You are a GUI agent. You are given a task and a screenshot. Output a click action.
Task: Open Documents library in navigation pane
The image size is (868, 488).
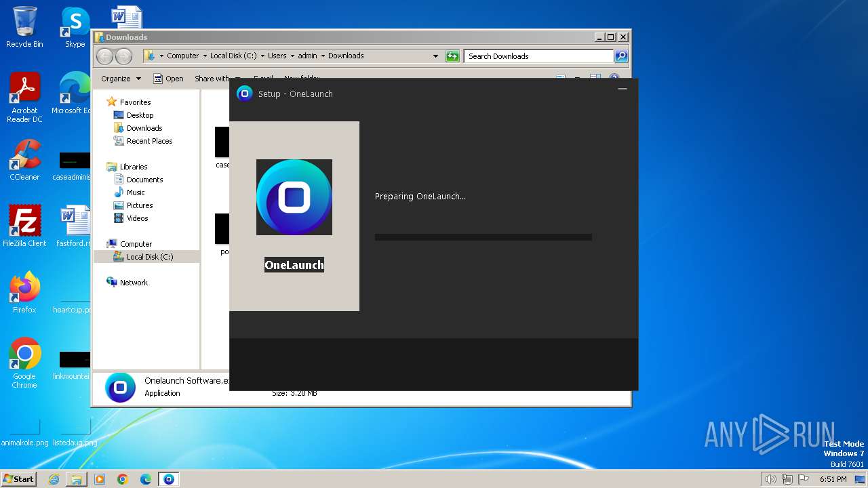tap(144, 180)
